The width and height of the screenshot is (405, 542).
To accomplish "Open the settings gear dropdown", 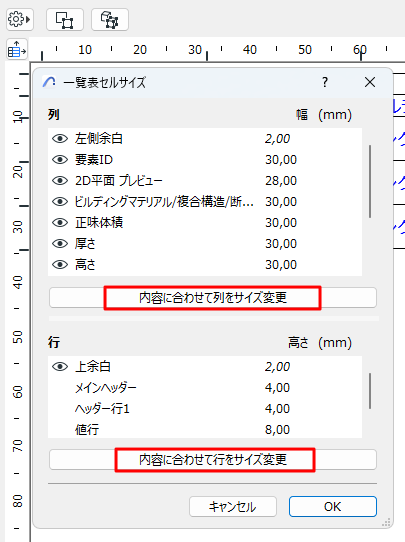I will (20, 19).
